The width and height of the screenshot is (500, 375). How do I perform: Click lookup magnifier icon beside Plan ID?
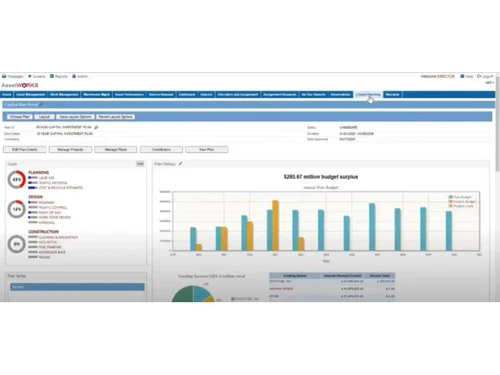tap(96, 127)
